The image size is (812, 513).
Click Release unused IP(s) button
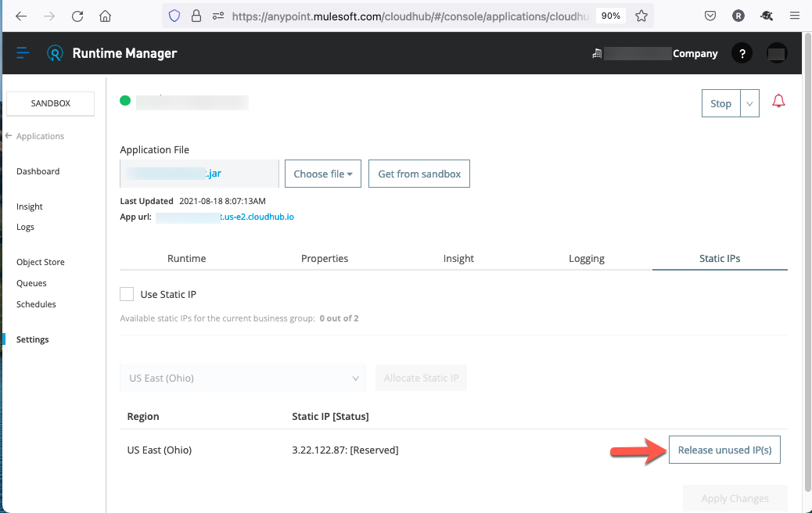[x=724, y=450]
